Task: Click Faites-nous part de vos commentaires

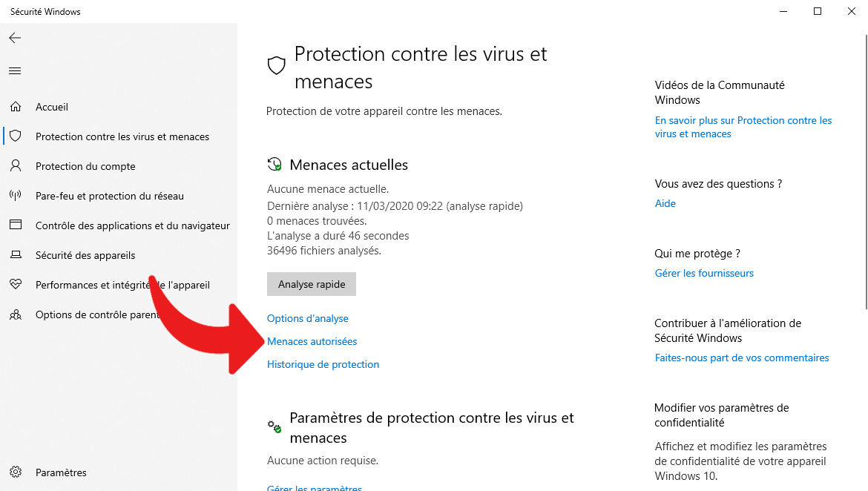Action: point(741,357)
